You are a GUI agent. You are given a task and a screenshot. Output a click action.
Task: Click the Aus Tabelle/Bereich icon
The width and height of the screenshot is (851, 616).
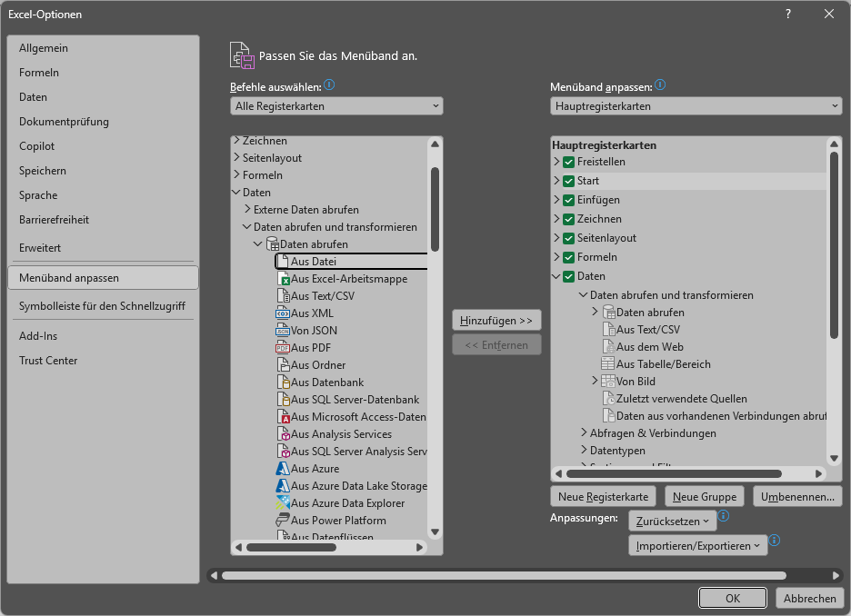[x=608, y=364]
